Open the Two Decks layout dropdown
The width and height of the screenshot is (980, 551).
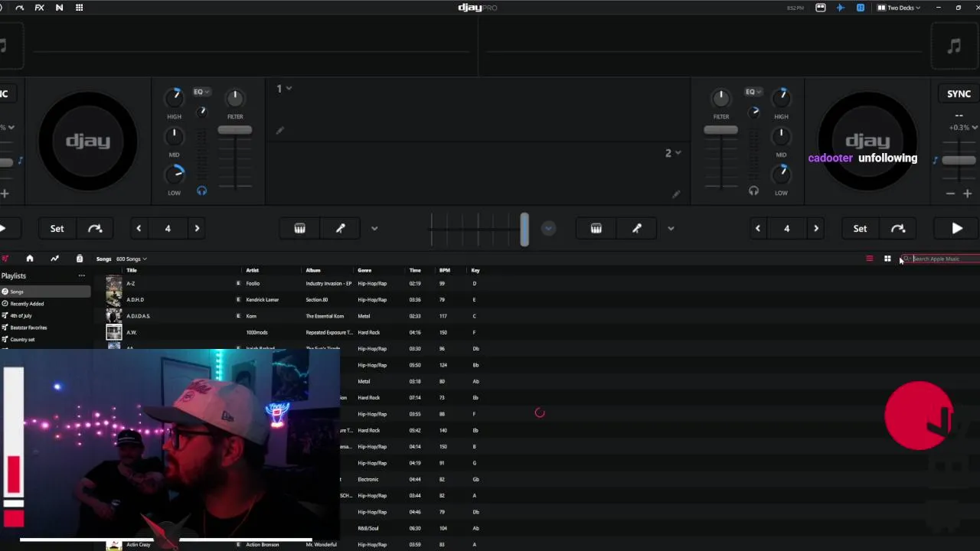tap(898, 8)
